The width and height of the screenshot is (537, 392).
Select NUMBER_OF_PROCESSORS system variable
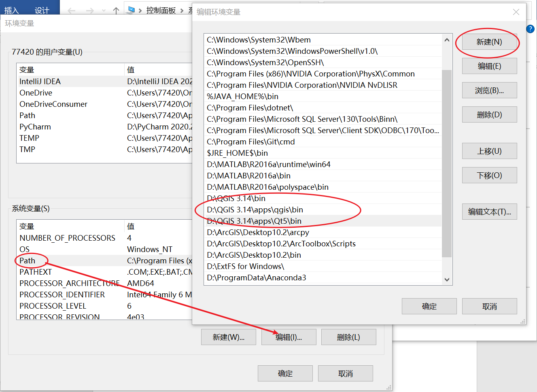point(104,238)
